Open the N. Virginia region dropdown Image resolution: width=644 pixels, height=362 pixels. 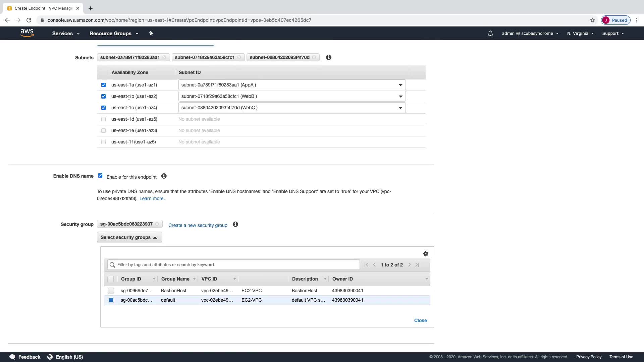point(580,34)
